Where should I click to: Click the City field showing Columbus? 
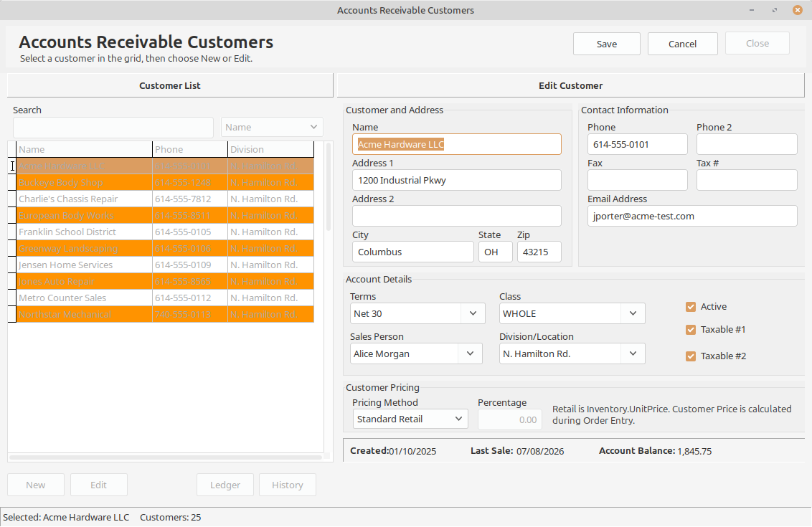pos(412,252)
